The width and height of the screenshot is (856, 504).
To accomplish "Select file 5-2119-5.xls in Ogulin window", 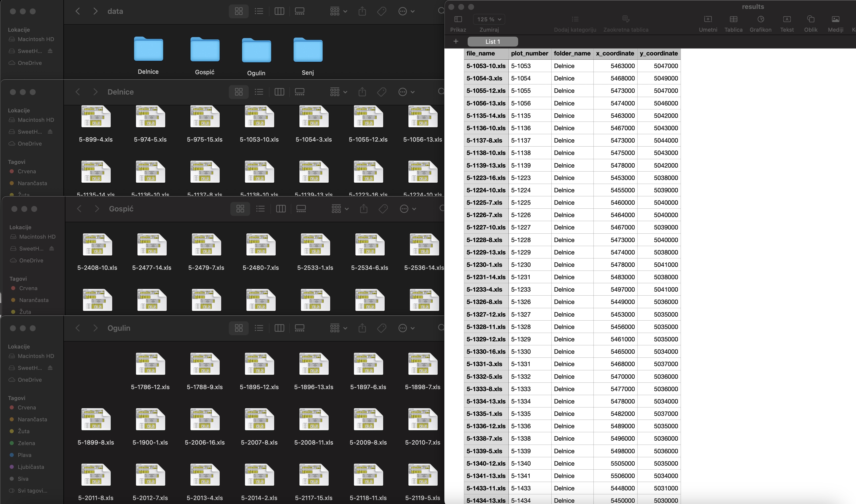I will tap(423, 483).
